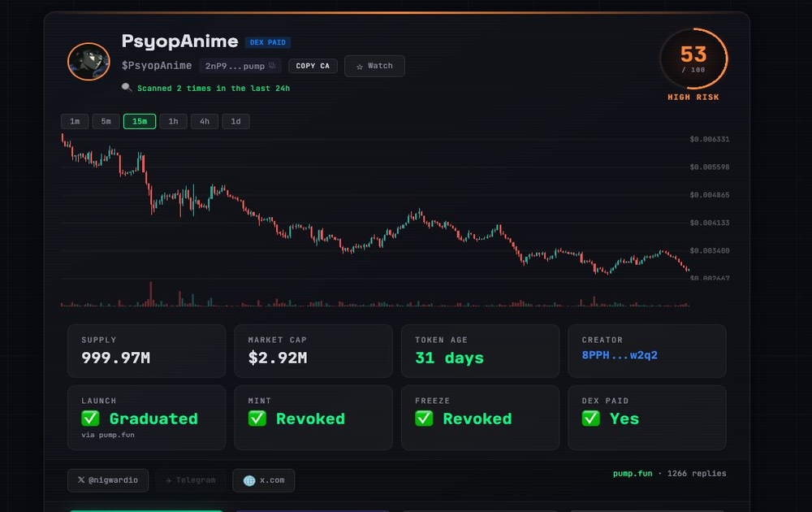This screenshot has width=812, height=512.
Task: Click the Watch button
Action: (x=374, y=66)
